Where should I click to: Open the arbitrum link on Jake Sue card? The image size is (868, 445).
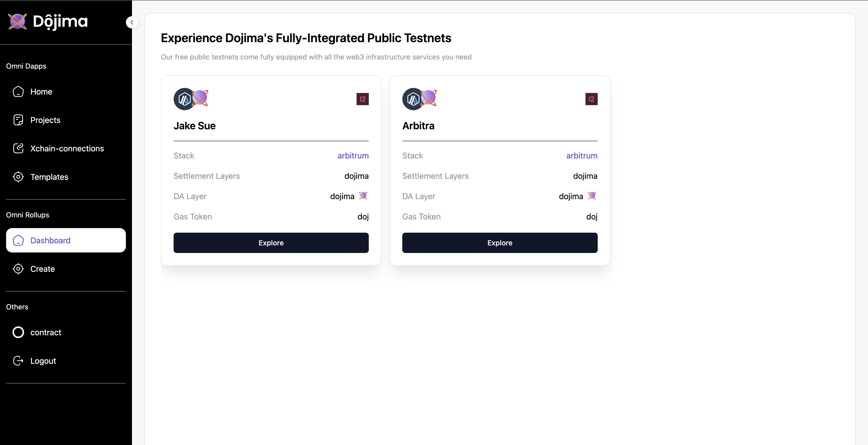[353, 155]
